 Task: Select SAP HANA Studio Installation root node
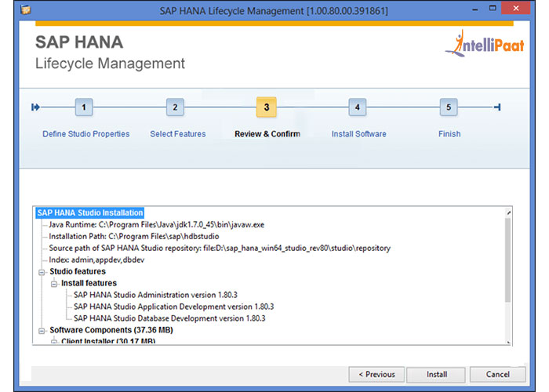pyautogui.click(x=90, y=212)
